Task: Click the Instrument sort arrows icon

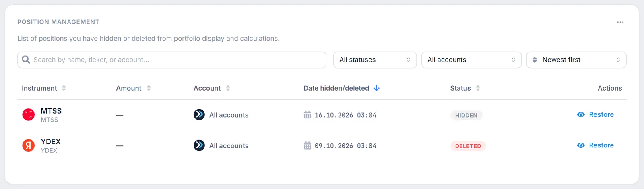Action: pos(64,88)
